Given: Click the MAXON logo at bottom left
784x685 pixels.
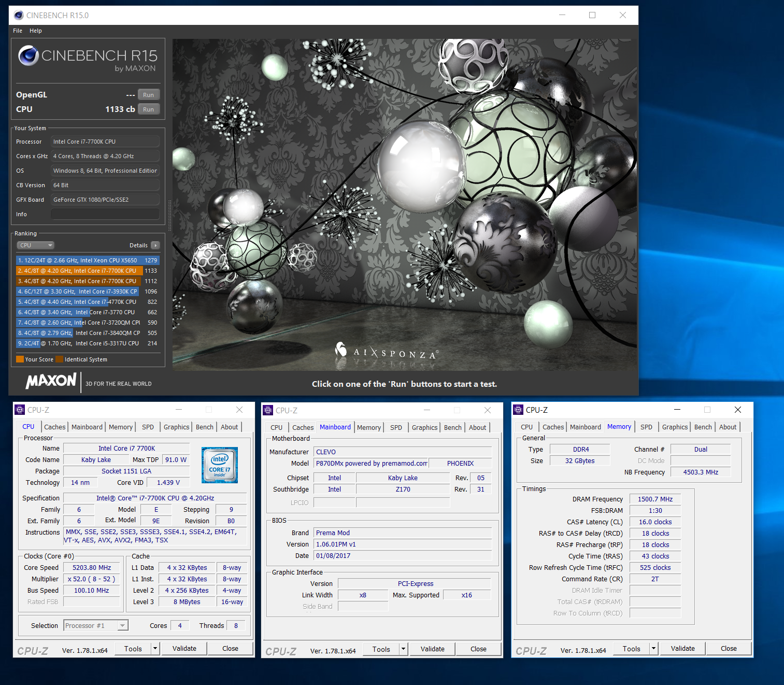Looking at the screenshot, I should click(51, 381).
